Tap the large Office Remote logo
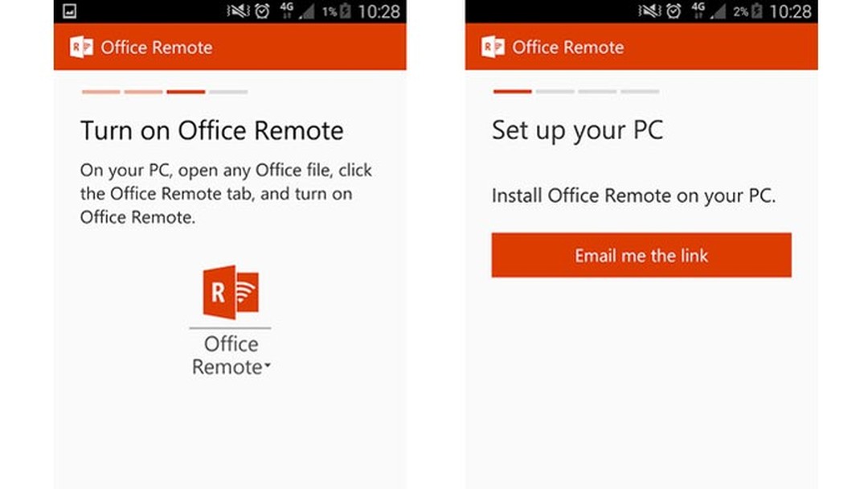 click(x=231, y=293)
